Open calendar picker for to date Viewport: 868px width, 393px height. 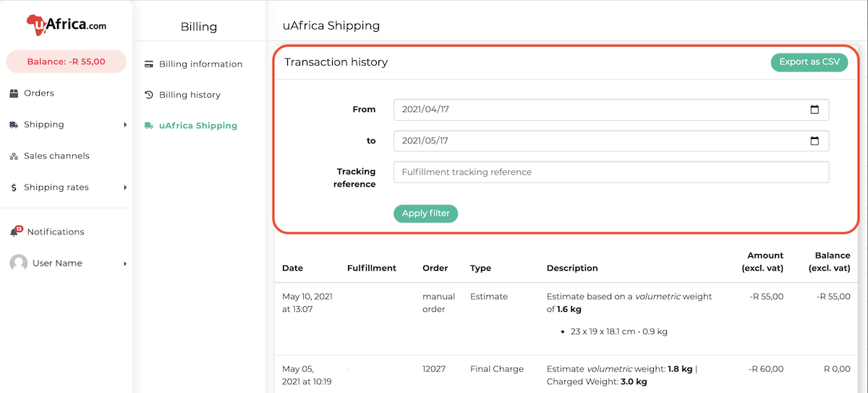814,141
